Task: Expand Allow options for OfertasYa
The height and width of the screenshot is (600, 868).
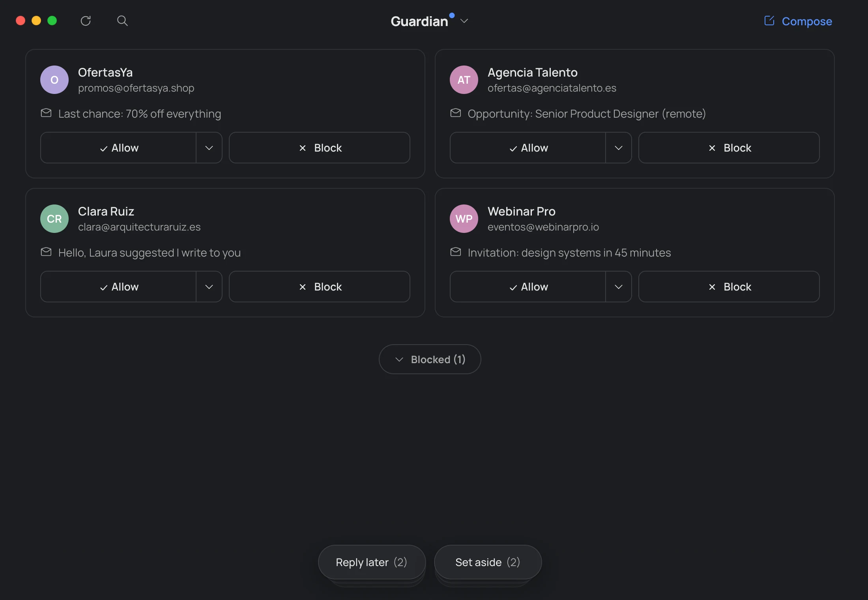Action: (209, 148)
